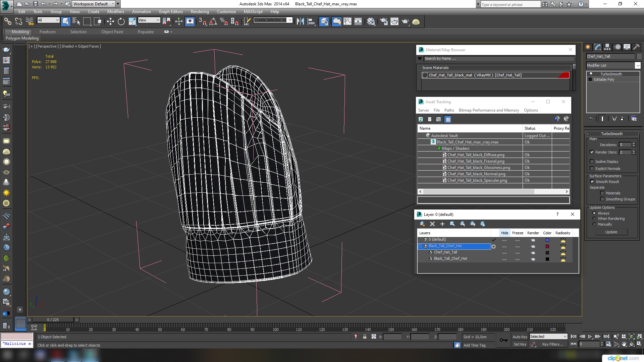Toggle Smooth Result checkbox
This screenshot has width=644, height=362.
(x=592, y=182)
